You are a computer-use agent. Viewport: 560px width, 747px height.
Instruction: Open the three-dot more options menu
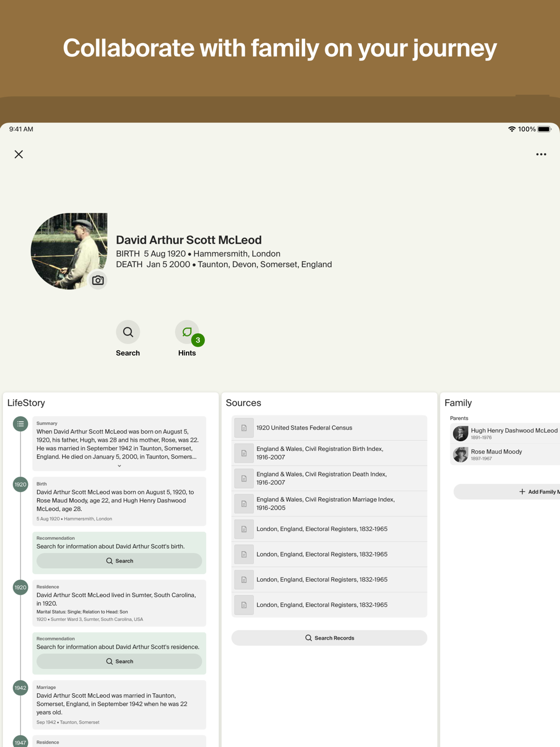tap(541, 155)
